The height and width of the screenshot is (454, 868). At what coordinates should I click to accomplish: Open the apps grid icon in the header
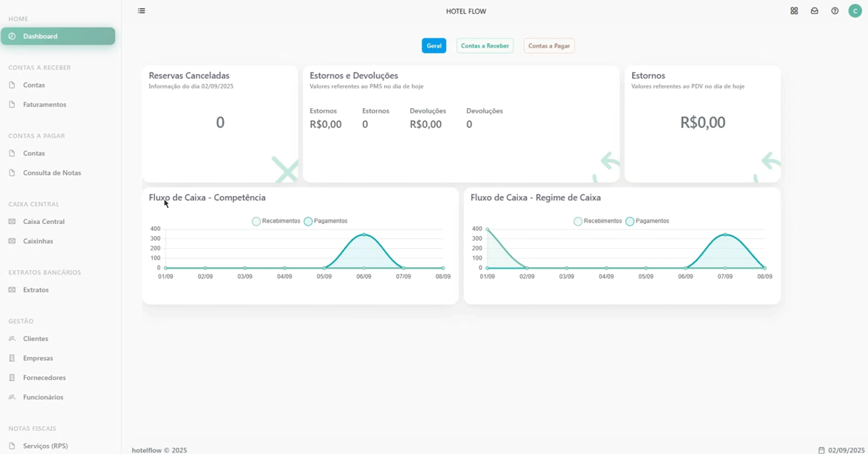coord(795,11)
